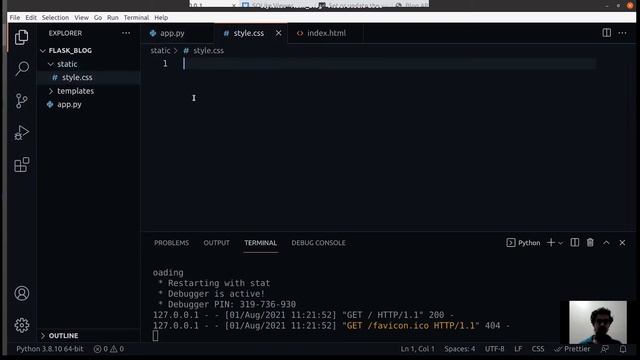Open the Explorer view in activity bar
The image size is (640, 360).
(22, 38)
